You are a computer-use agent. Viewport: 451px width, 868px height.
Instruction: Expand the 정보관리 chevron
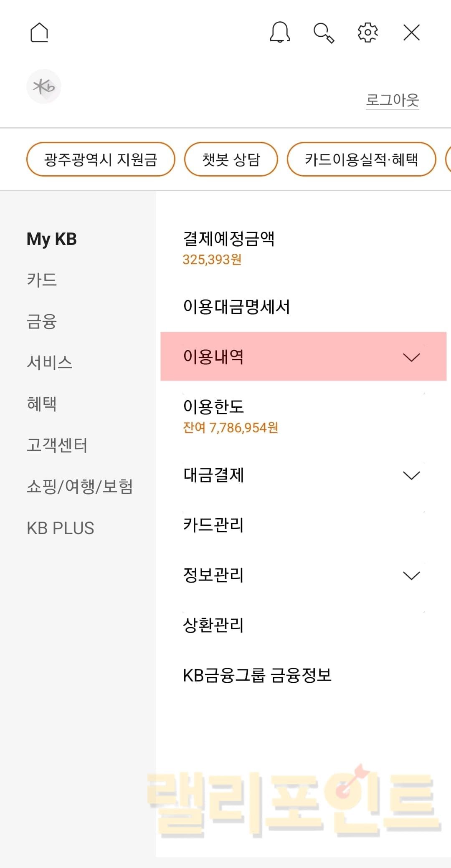click(x=411, y=575)
